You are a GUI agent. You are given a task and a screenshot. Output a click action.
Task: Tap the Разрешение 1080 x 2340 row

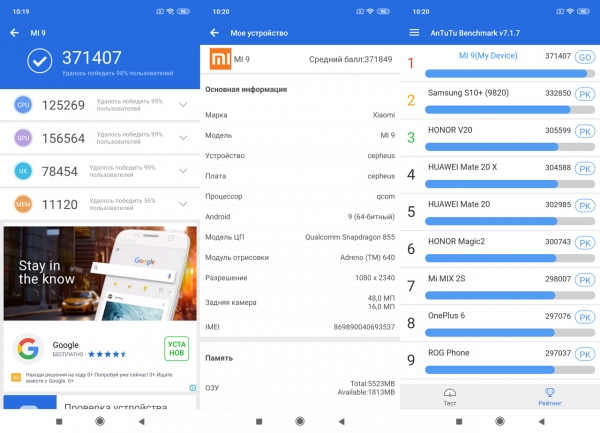pos(300,278)
